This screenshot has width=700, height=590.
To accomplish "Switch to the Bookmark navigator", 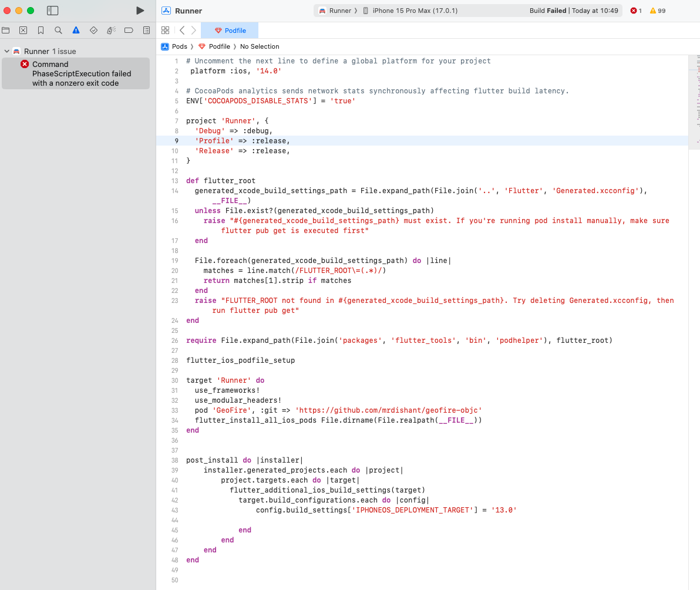I will tap(41, 30).
